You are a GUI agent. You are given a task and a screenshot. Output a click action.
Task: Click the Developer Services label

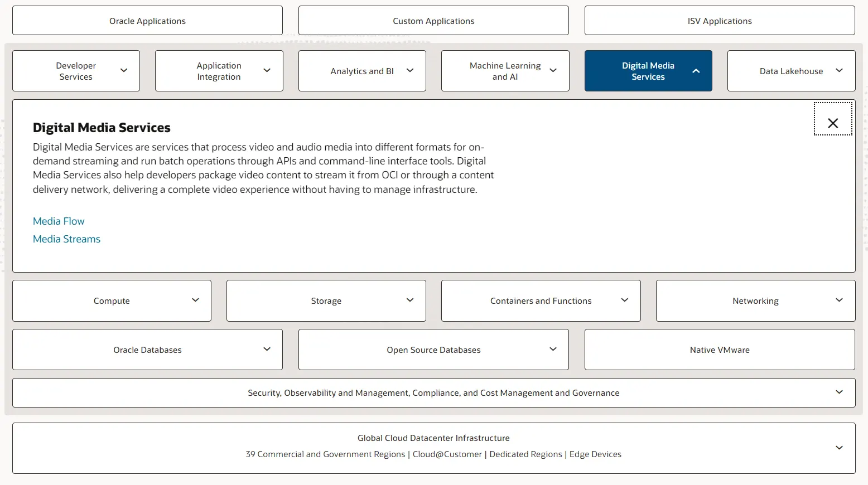pos(76,71)
